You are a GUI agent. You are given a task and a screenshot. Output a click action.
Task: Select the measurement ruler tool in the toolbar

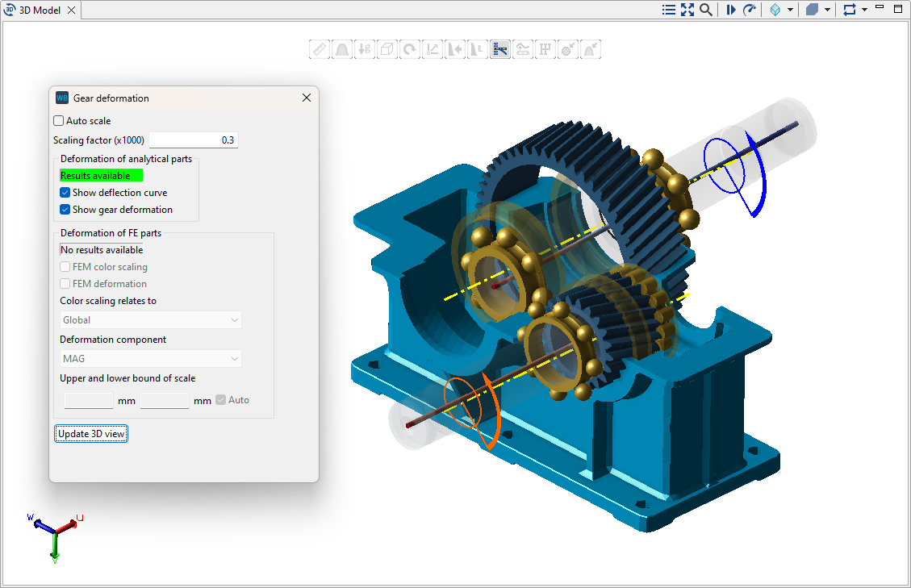319,48
